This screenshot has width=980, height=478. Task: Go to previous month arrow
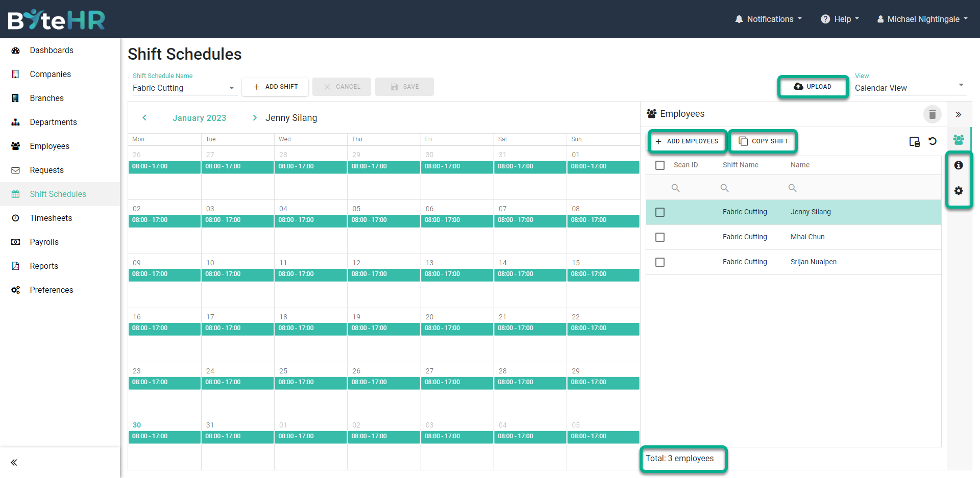tap(144, 118)
